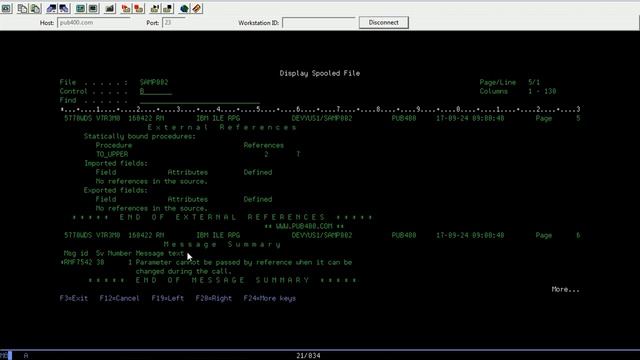Click the blue-green globe support icon
Screen dimensions: 640x360
184,8
